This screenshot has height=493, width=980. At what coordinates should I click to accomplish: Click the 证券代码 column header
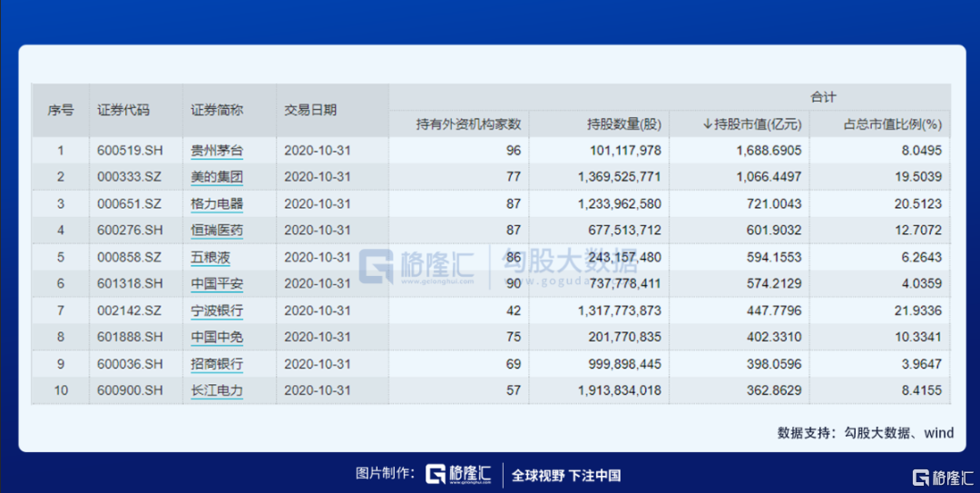tap(123, 111)
